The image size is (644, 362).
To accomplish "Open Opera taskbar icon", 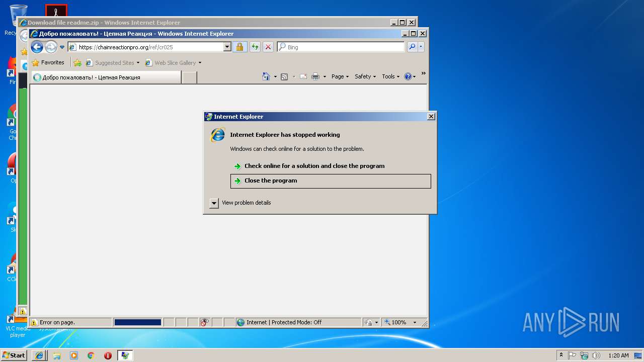I will pyautogui.click(x=108, y=355).
